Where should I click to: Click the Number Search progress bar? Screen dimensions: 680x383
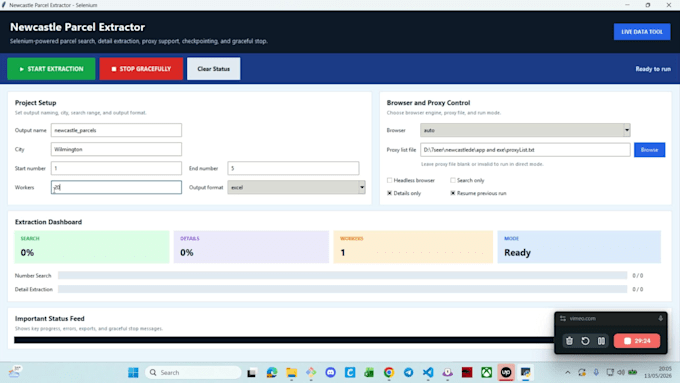tap(343, 275)
